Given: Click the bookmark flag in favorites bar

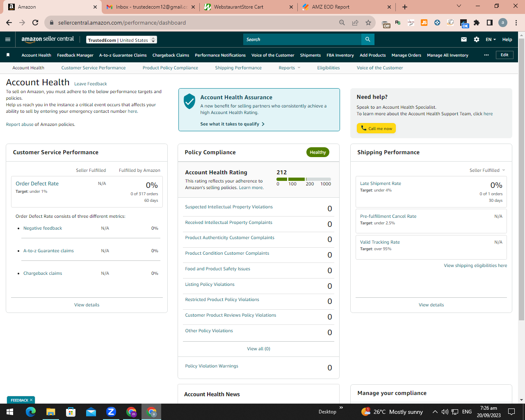Looking at the screenshot, I should click(8, 55).
